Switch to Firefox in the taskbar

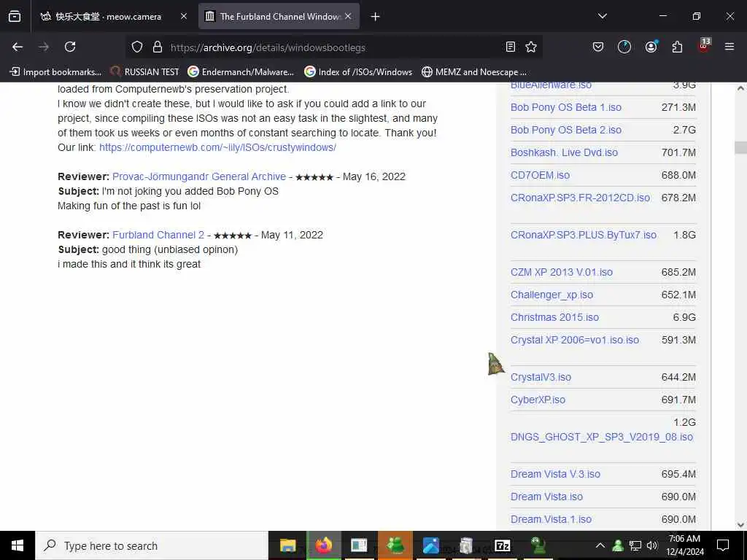click(324, 545)
